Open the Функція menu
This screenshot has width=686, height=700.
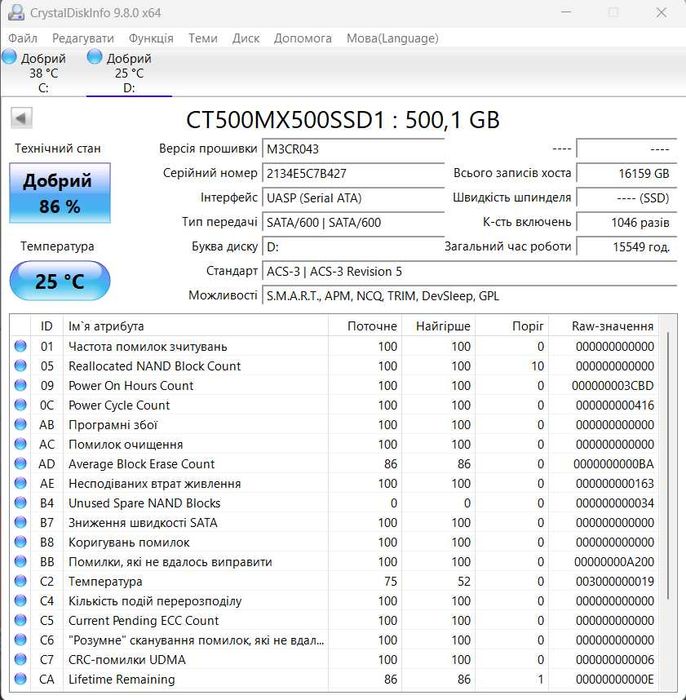coord(151,38)
